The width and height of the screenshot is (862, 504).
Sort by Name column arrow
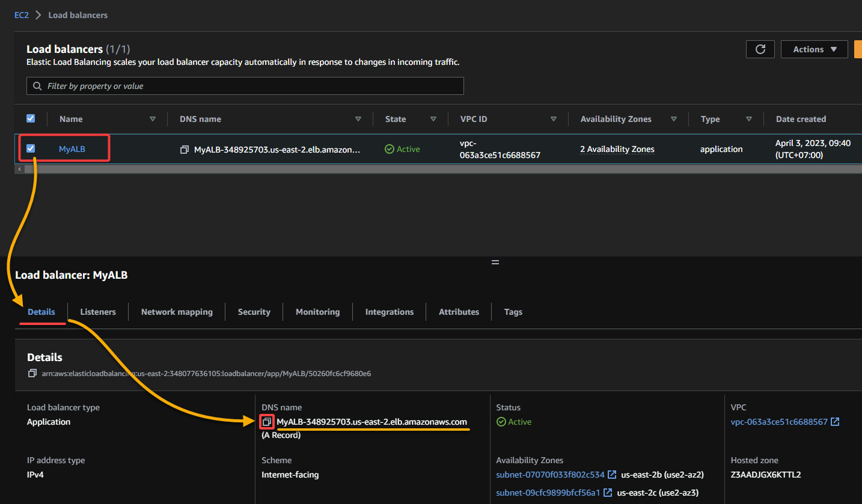click(x=153, y=119)
